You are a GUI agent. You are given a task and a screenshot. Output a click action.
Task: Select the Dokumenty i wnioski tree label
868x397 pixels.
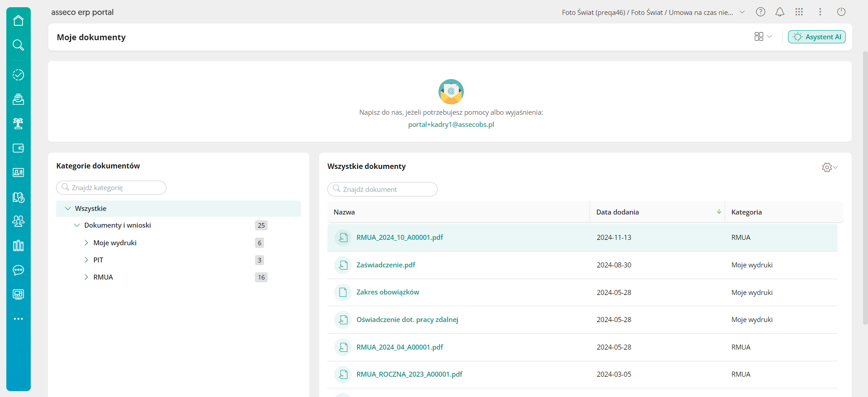[x=118, y=225]
